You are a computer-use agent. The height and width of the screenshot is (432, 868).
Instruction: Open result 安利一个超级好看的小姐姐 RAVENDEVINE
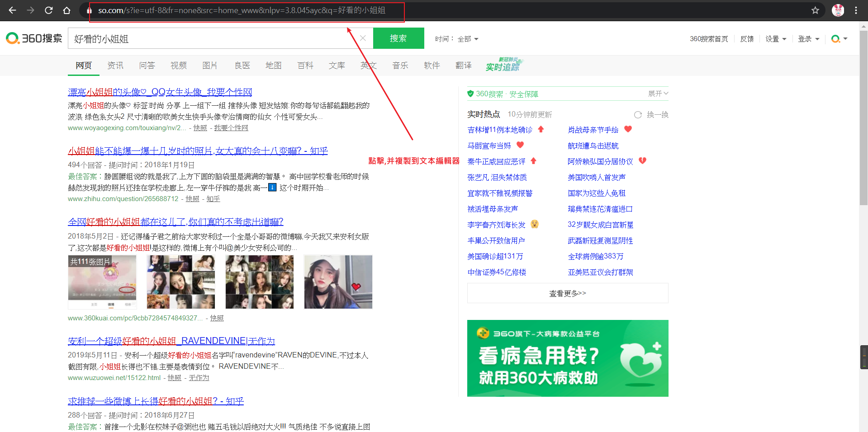[x=171, y=341]
